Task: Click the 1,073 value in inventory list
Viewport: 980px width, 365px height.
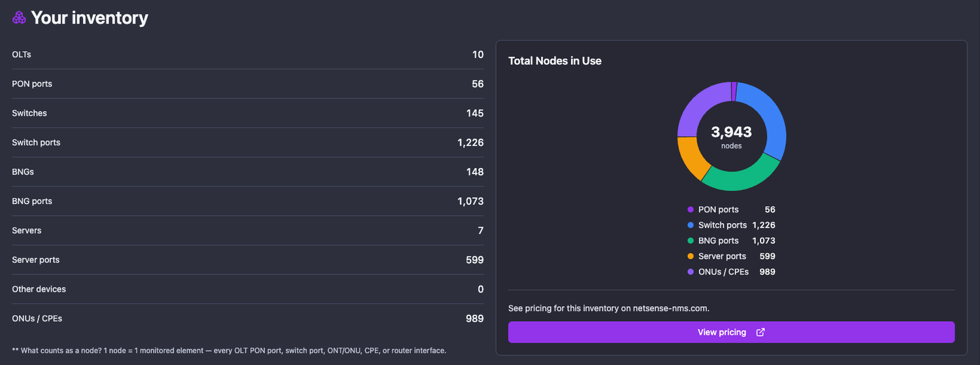Action: point(470,201)
